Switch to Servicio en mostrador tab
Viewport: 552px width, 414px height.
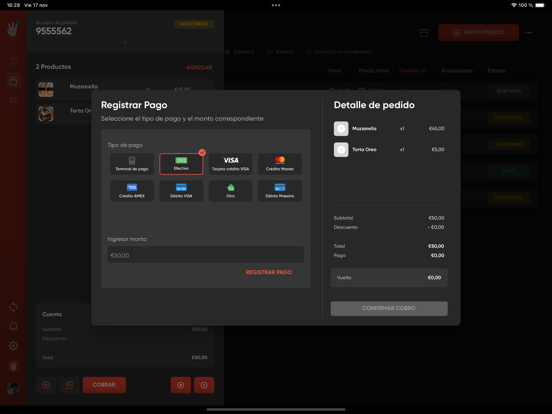point(338,52)
